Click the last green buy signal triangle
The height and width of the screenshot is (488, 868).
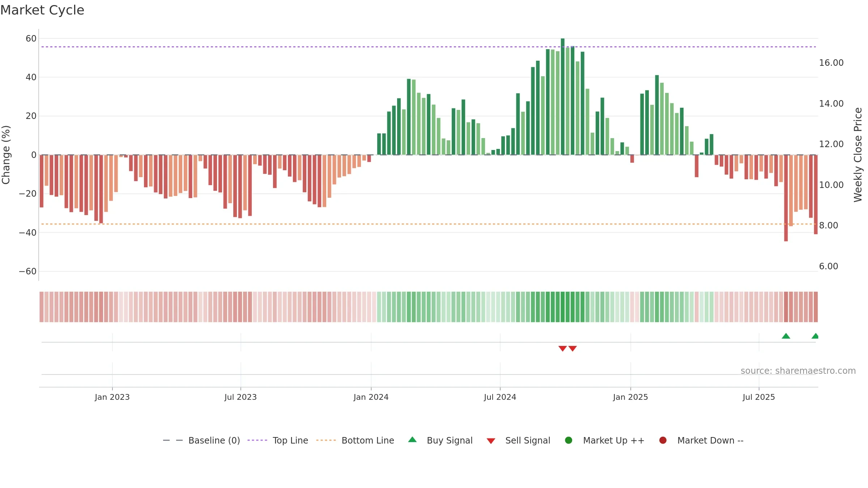click(x=815, y=336)
